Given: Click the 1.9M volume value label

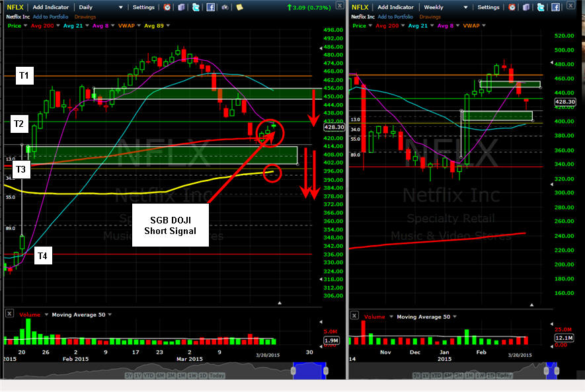Looking at the screenshot, I should coord(331,340).
